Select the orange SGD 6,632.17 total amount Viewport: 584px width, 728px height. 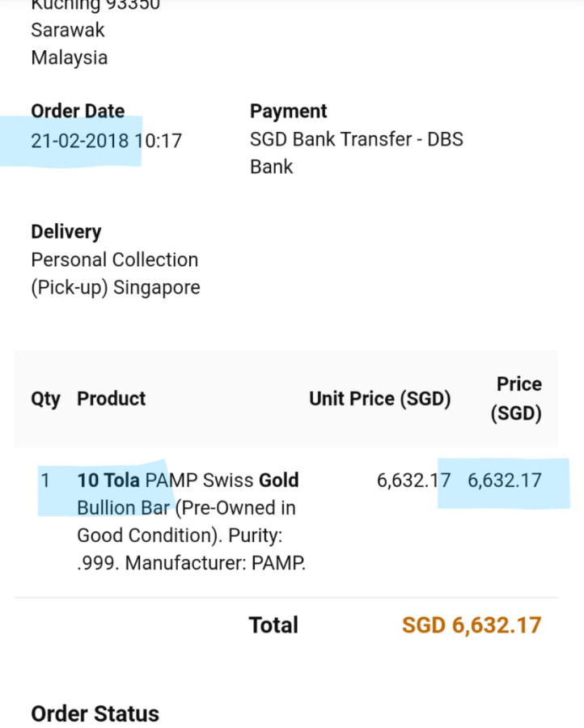click(x=471, y=625)
